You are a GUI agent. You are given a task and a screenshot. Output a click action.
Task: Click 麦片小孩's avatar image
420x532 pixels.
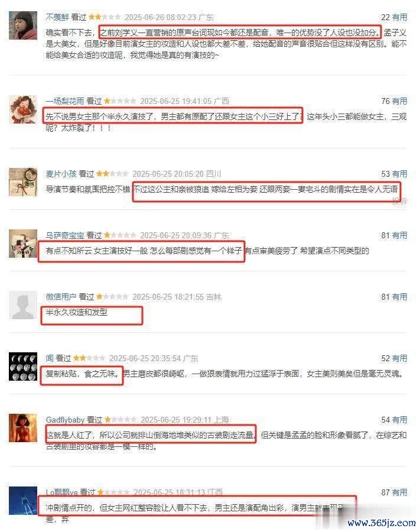pos(23,182)
